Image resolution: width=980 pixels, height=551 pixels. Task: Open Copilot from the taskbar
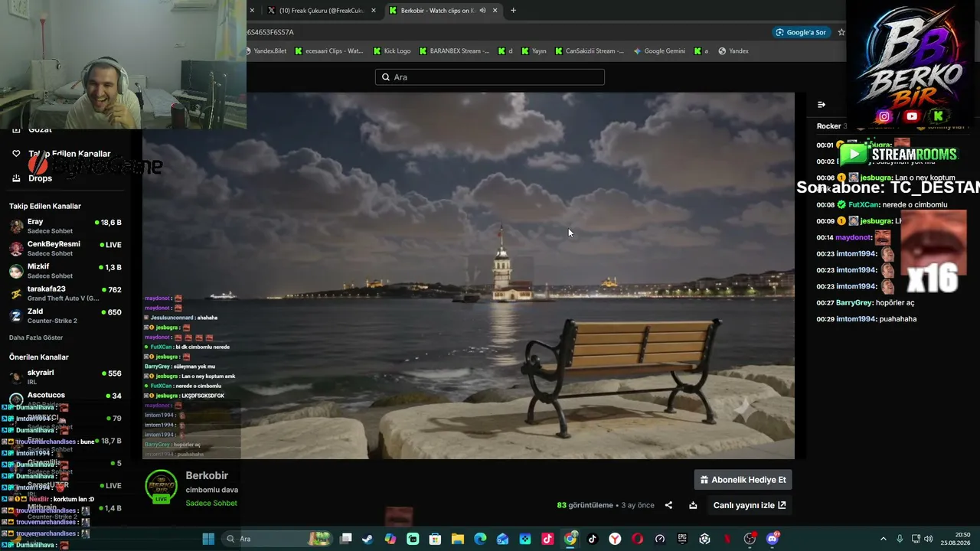(390, 539)
